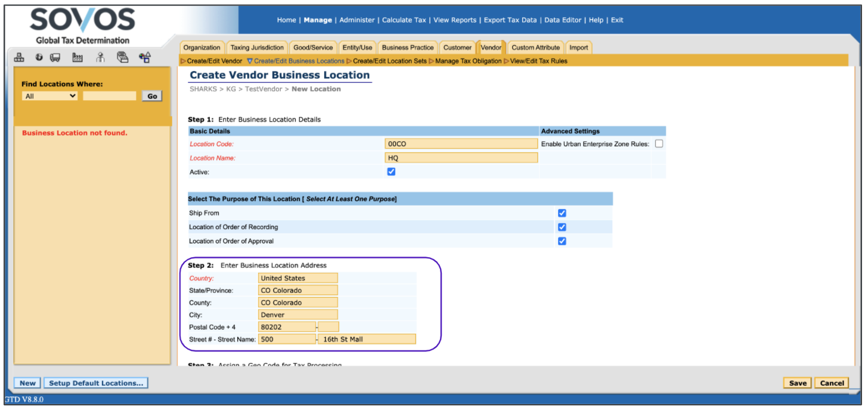
Task: Click the globe icon in sidebar toolbar
Action: tap(39, 58)
